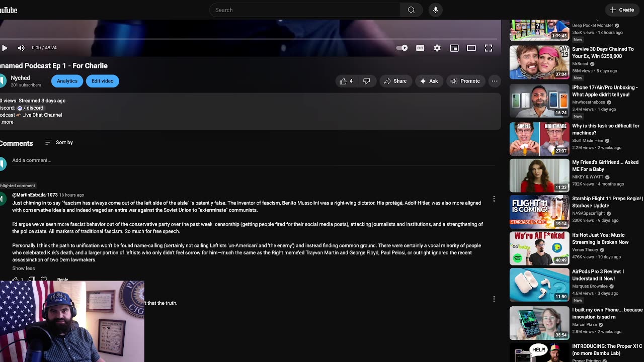Screen dimensions: 644x362
Task: Click MIKEY & WYATT channel name
Action: click(588, 177)
